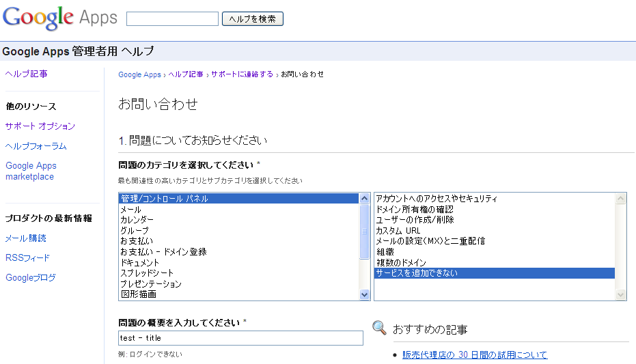
Task: Open メール購読 link
Action: (25, 238)
